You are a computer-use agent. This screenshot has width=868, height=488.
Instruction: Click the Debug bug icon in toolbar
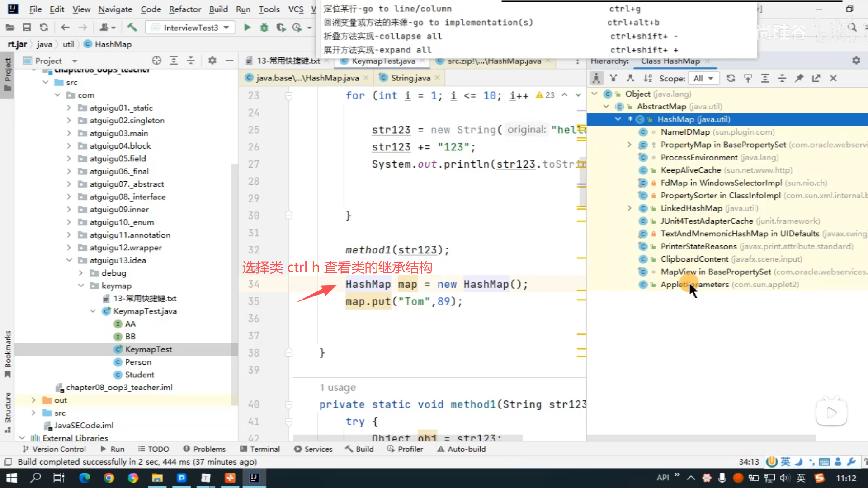(x=264, y=28)
